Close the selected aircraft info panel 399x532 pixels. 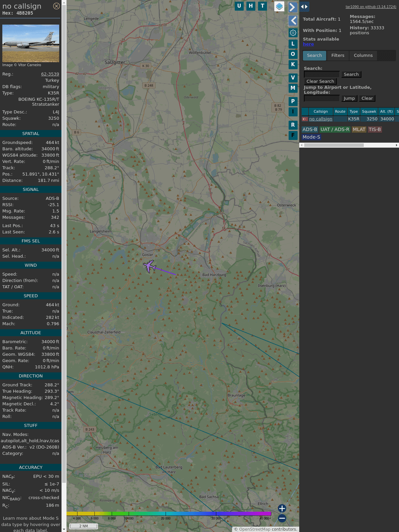[x=57, y=6]
